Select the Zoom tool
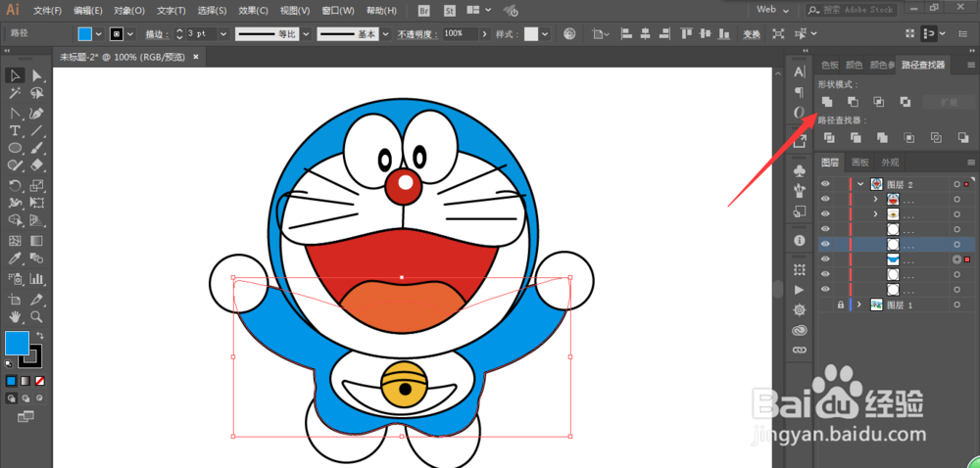This screenshot has height=468, width=980. coord(37,316)
